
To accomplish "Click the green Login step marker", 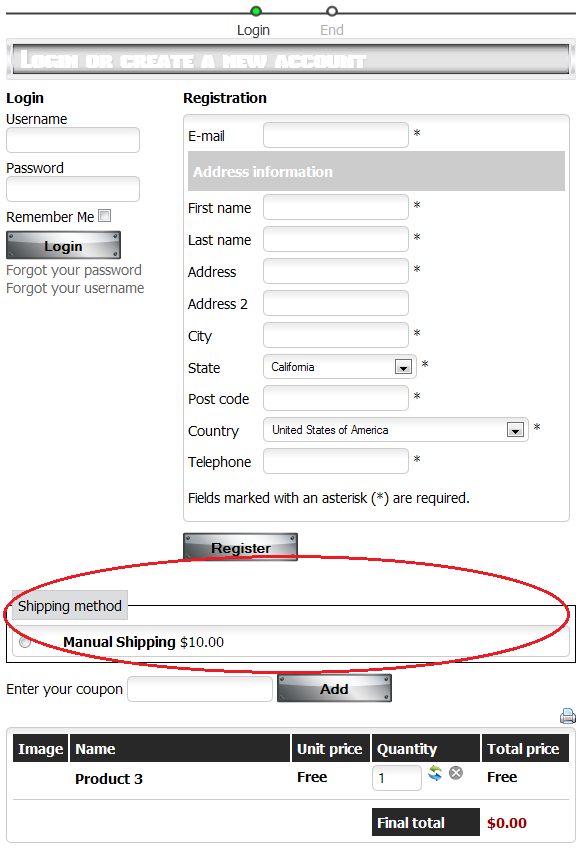I will (256, 11).
